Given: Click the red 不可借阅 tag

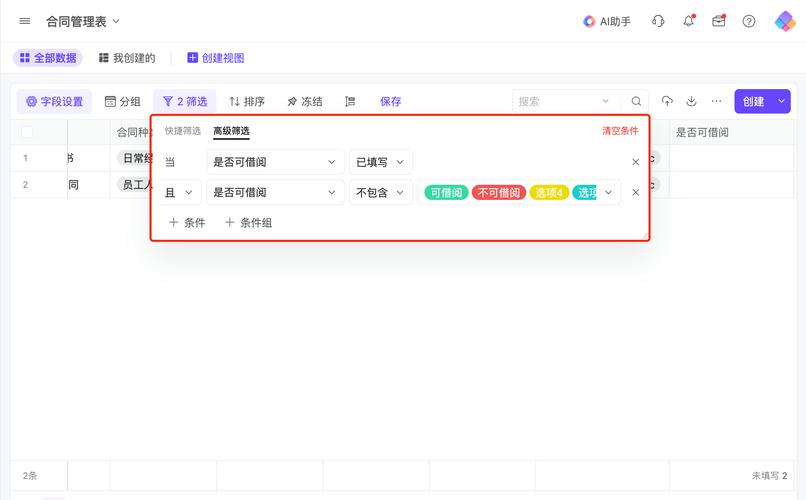Looking at the screenshot, I should coord(499,193).
